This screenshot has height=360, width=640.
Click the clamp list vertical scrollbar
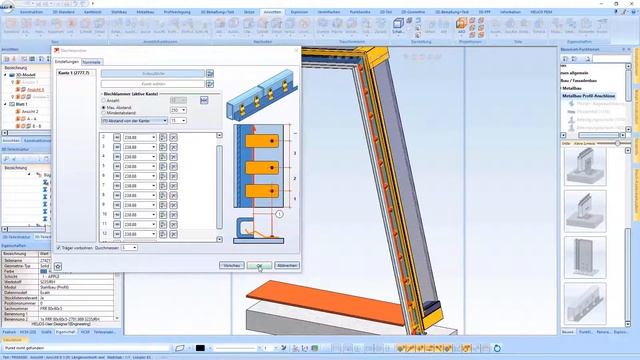point(219,187)
